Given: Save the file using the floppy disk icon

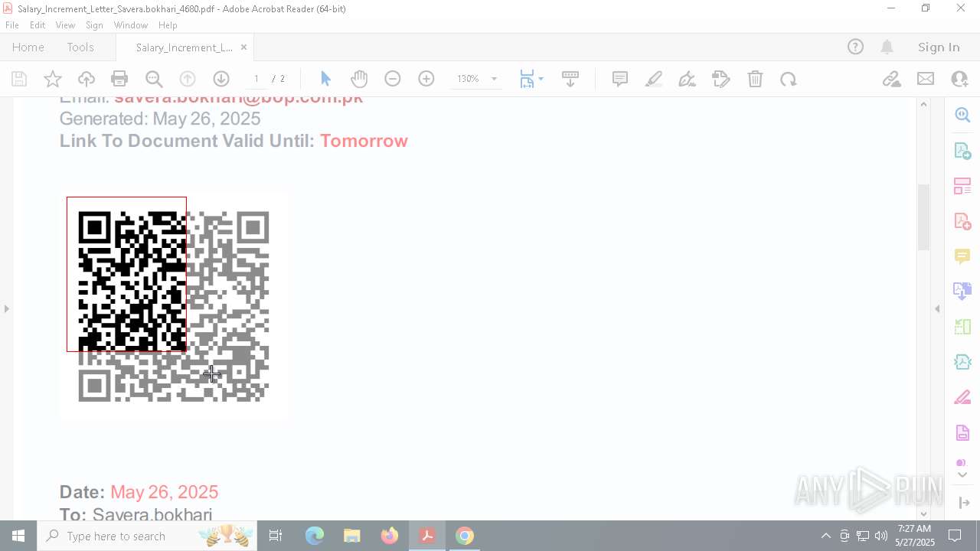Looking at the screenshot, I should pos(19,79).
